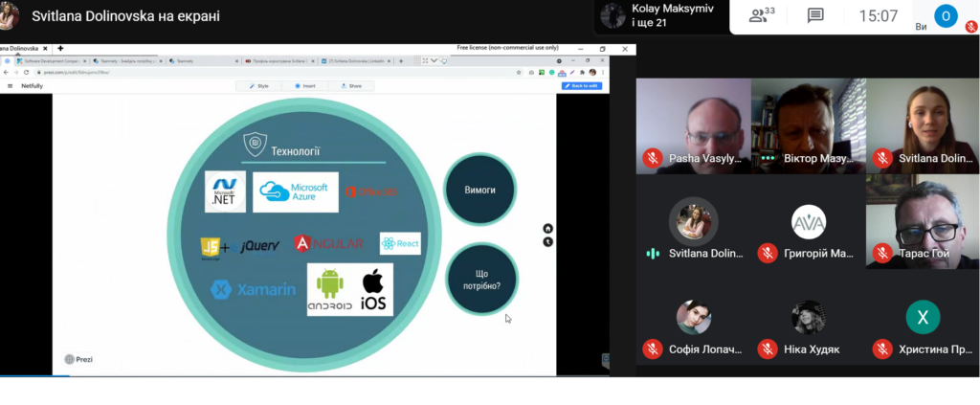Switch to the LinkedIn browser tab
980x405 pixels.
coord(356,60)
